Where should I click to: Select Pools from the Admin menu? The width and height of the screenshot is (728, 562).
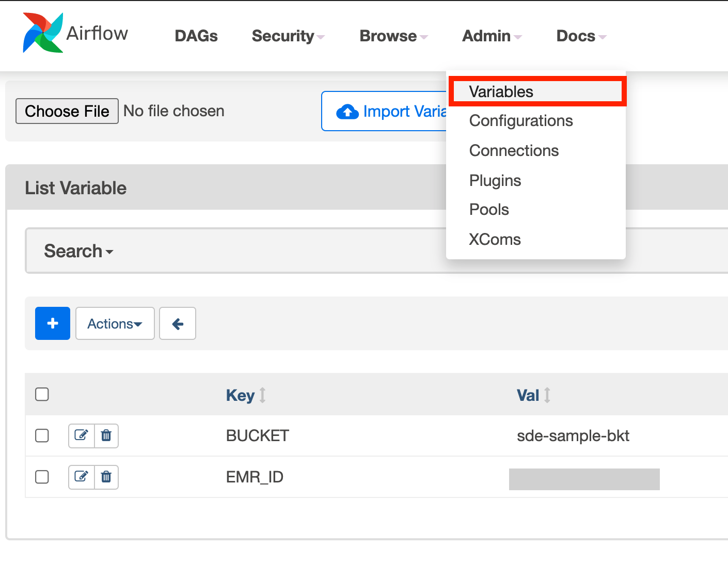[x=536, y=210]
